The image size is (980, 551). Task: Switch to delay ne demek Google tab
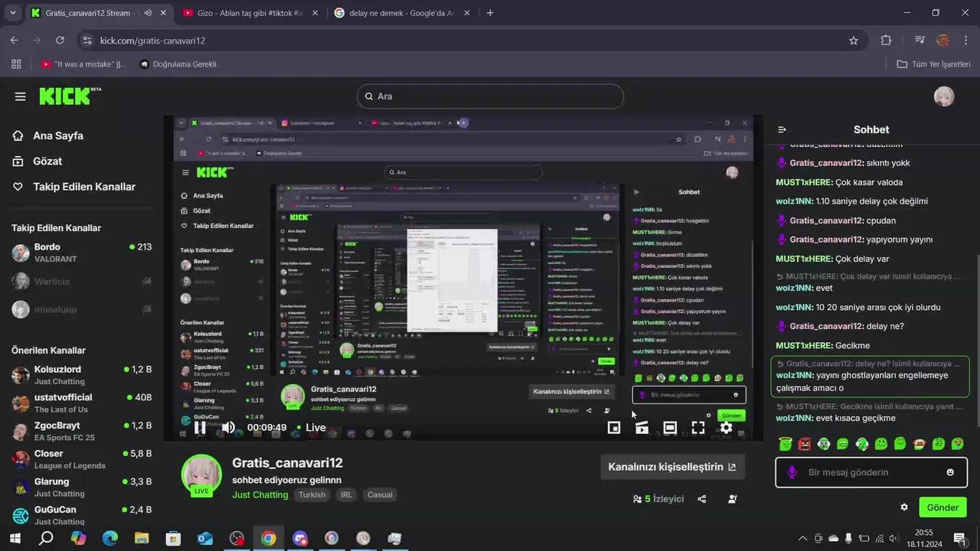(402, 13)
